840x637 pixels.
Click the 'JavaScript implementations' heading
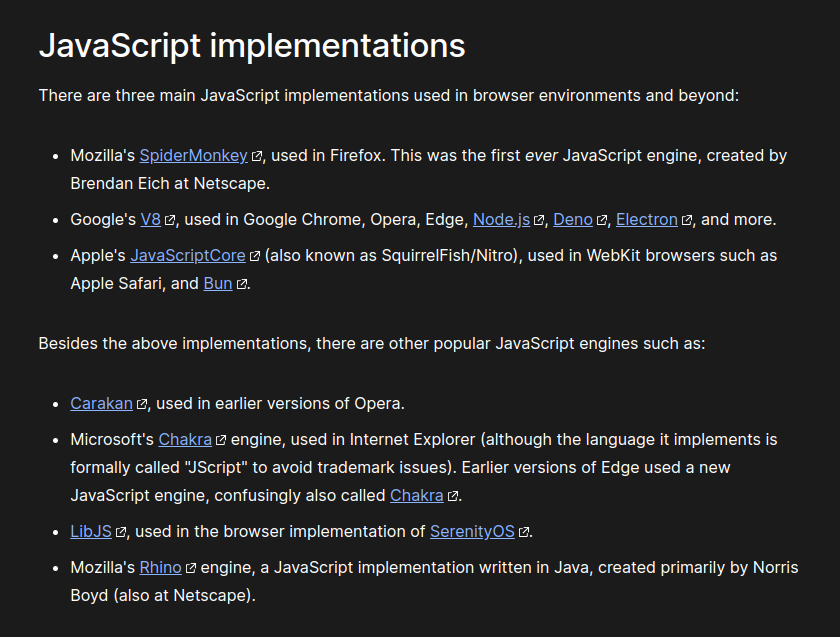252,45
